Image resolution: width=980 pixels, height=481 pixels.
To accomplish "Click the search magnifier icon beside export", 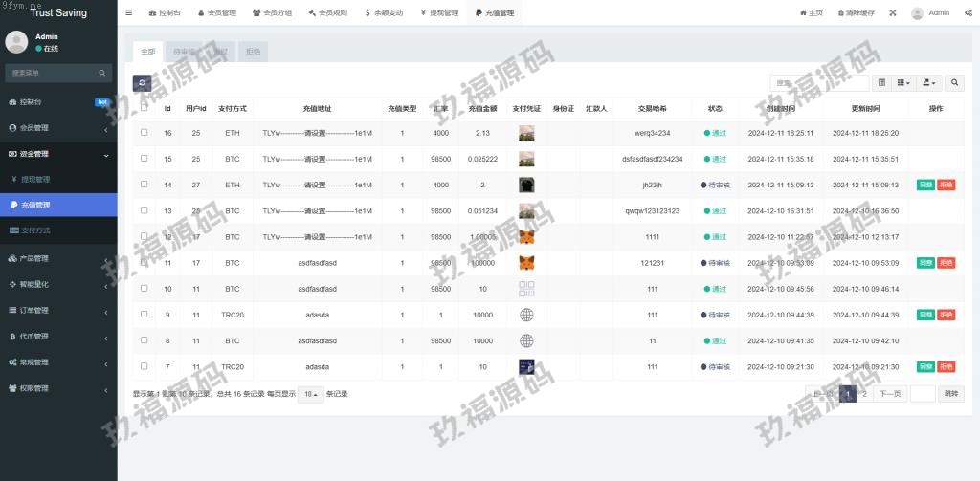I will coord(954,83).
